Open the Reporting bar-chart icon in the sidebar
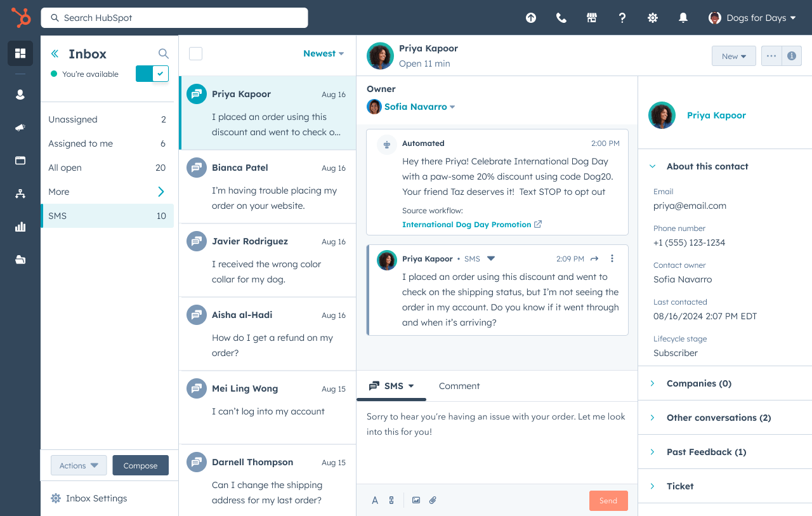This screenshot has width=812, height=516. 20,227
